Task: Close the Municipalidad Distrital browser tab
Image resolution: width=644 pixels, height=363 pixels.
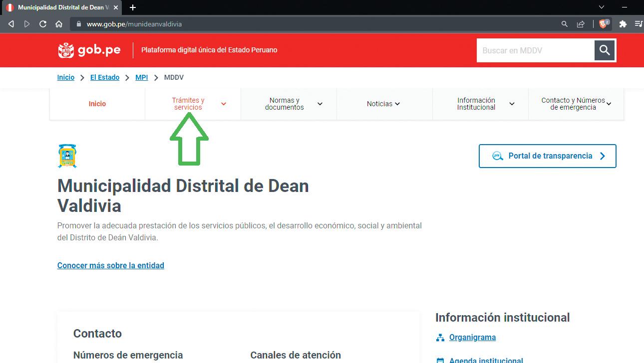Action: pos(116,7)
